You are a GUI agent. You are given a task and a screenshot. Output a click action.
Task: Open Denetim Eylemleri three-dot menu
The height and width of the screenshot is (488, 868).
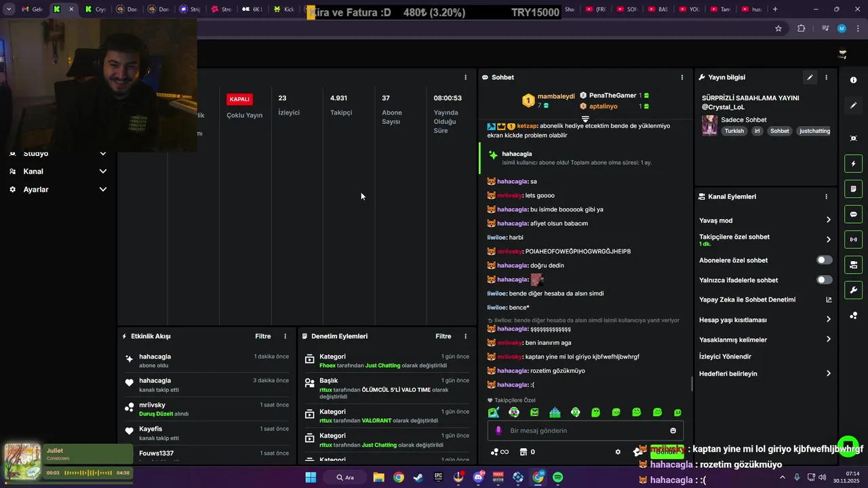465,336
